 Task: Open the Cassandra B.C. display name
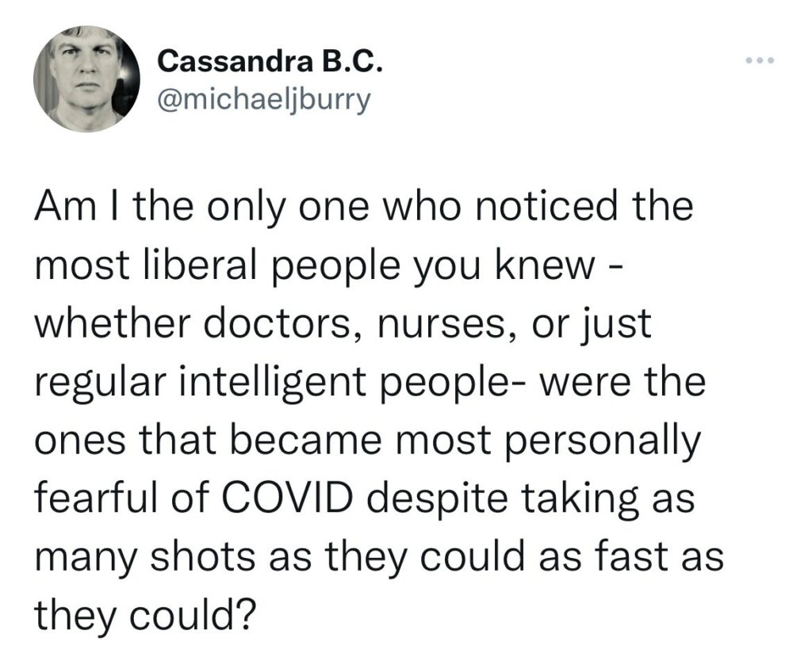[x=271, y=62]
